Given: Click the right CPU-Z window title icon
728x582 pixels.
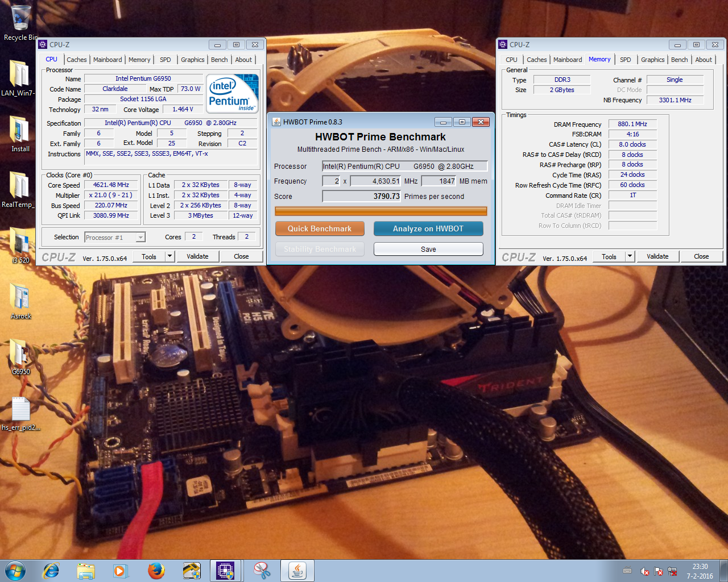Looking at the screenshot, I should point(503,44).
